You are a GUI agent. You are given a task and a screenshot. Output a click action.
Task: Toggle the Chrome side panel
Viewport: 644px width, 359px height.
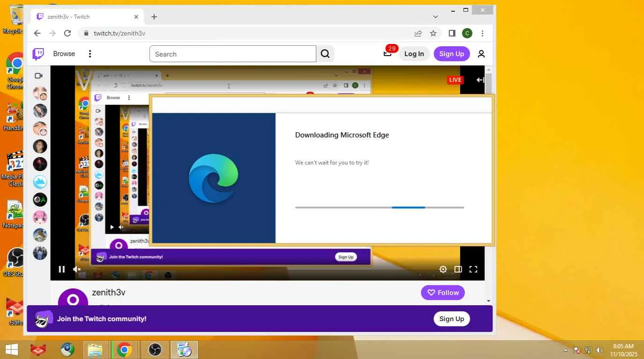pyautogui.click(x=452, y=33)
